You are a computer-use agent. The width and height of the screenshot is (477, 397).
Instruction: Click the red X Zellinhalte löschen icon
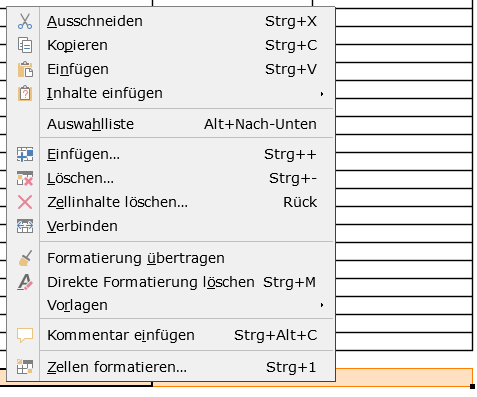(25, 202)
